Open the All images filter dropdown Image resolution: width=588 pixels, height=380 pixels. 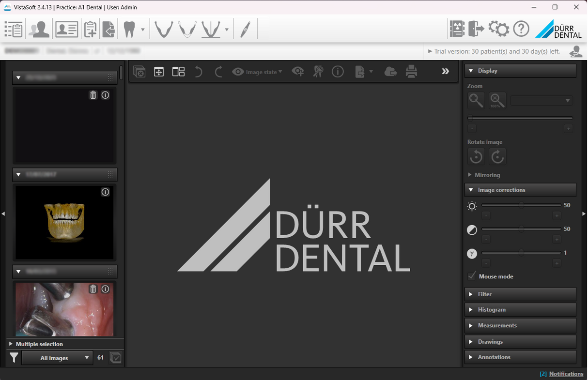pyautogui.click(x=57, y=358)
